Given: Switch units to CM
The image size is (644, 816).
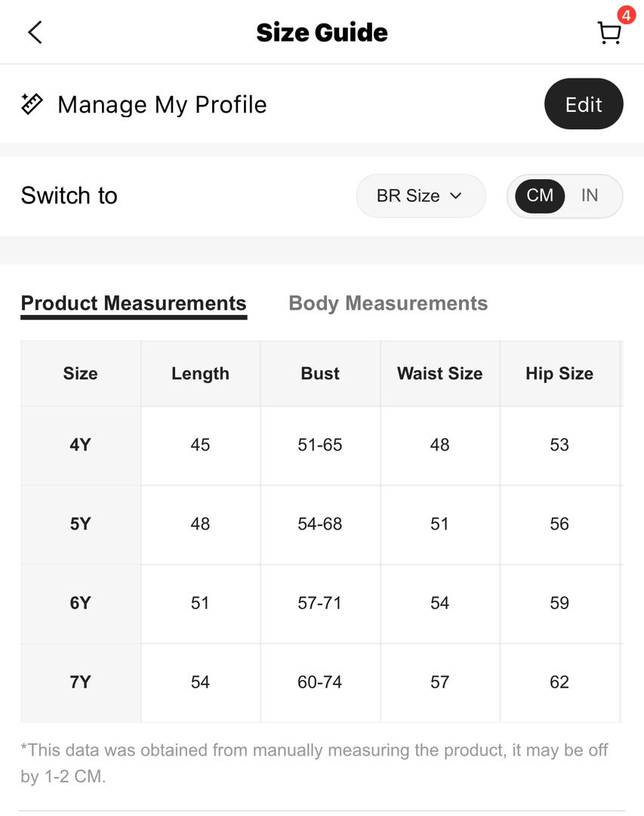Looking at the screenshot, I should pos(540,196).
